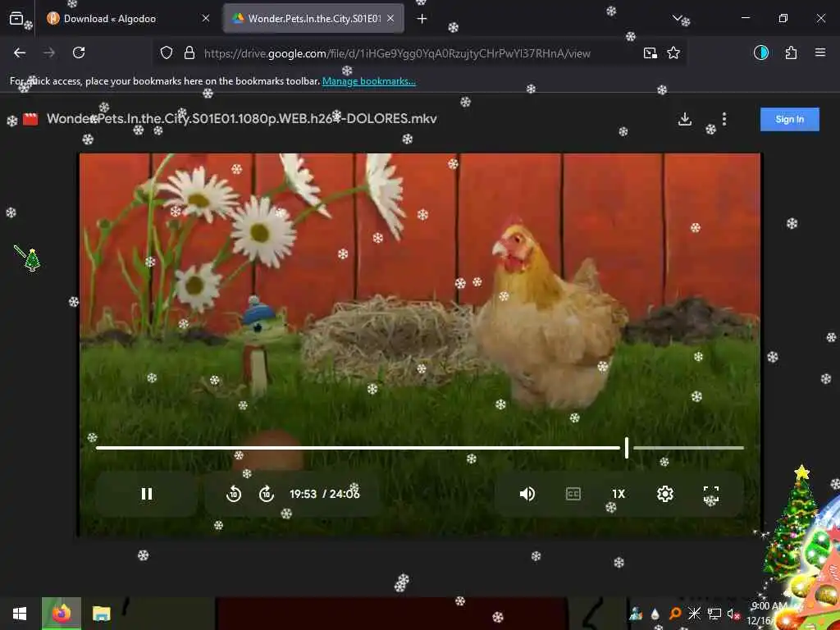Reload the current page

point(79,52)
